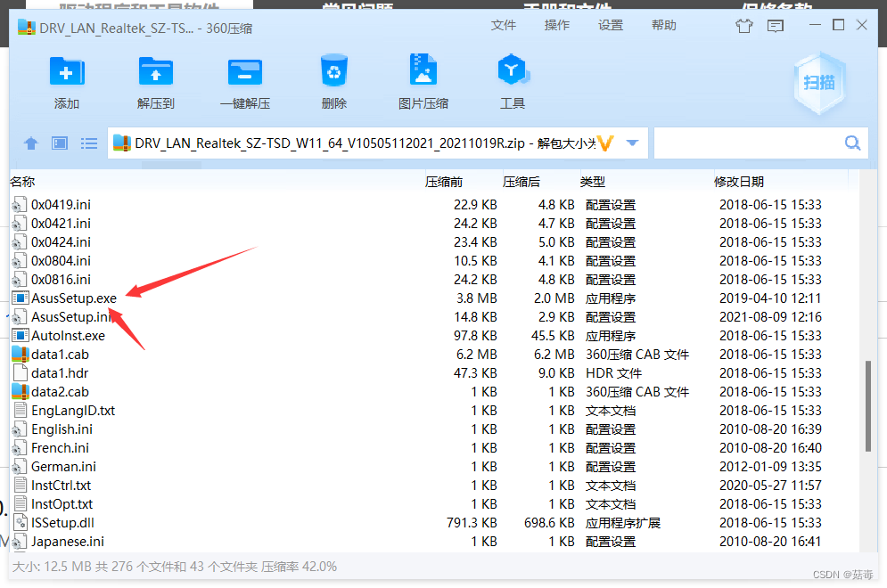The image size is (887, 588).
Task: Click the 应用程序扩展 type cell
Action: point(623,522)
